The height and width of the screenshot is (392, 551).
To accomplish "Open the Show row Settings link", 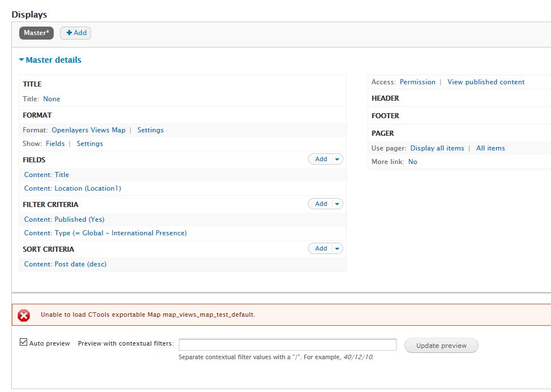I will tap(89, 144).
